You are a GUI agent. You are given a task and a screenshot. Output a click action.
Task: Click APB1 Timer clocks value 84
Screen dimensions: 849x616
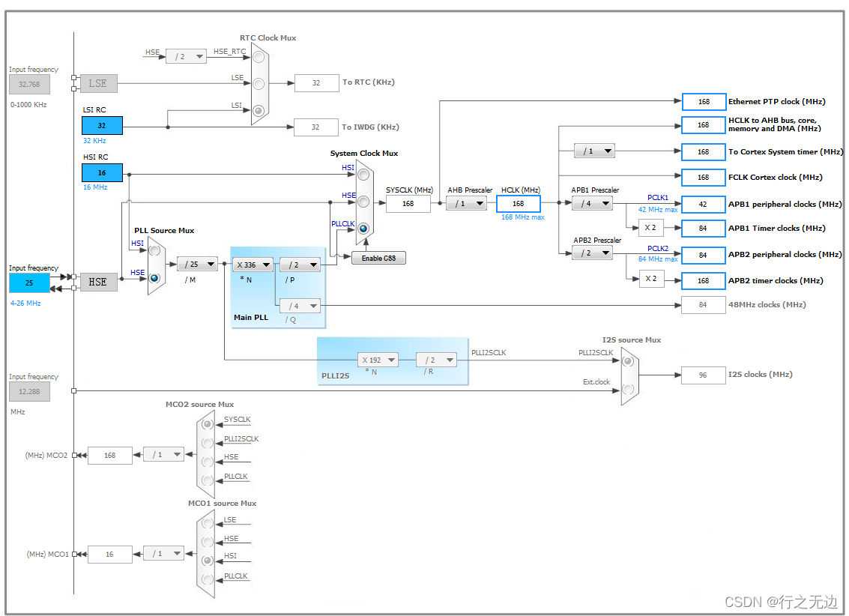pos(704,229)
